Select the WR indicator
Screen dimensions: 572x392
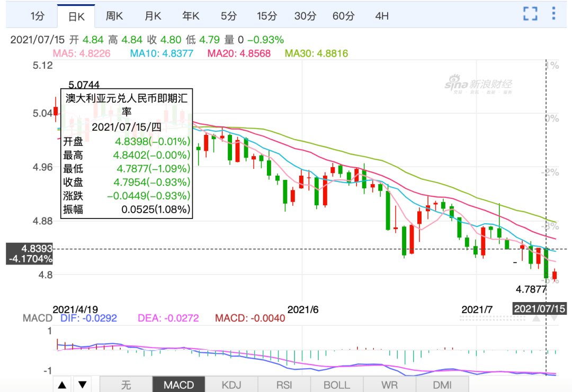(390, 385)
